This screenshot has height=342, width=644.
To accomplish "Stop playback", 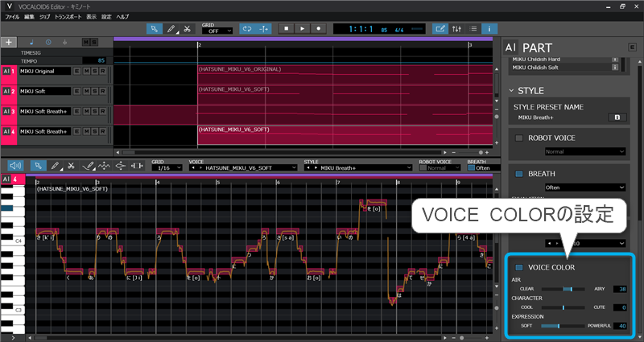I will click(x=287, y=29).
